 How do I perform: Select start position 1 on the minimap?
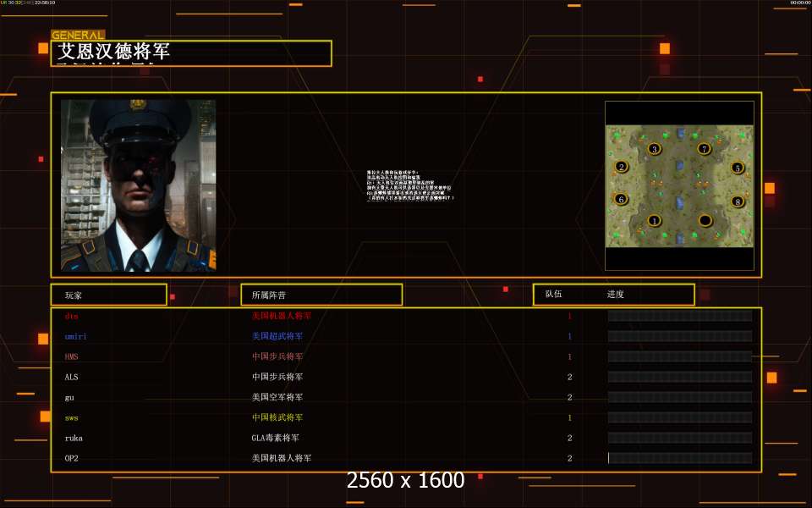point(654,221)
